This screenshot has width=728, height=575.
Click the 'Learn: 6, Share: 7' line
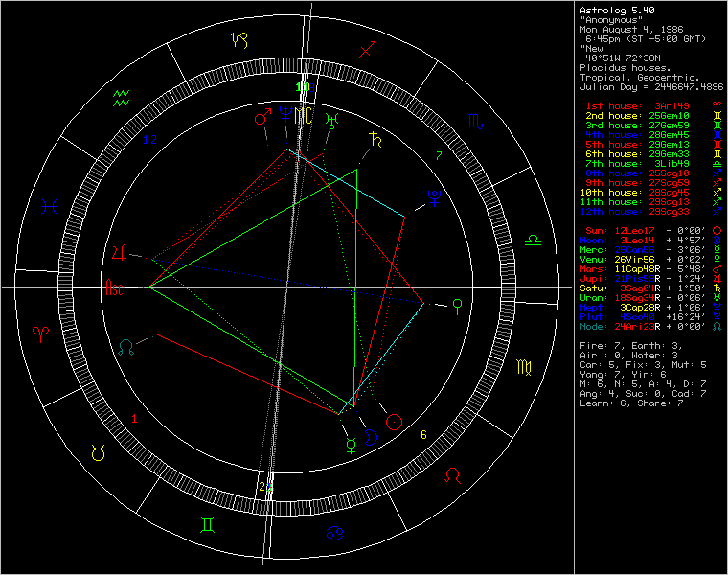(x=631, y=403)
